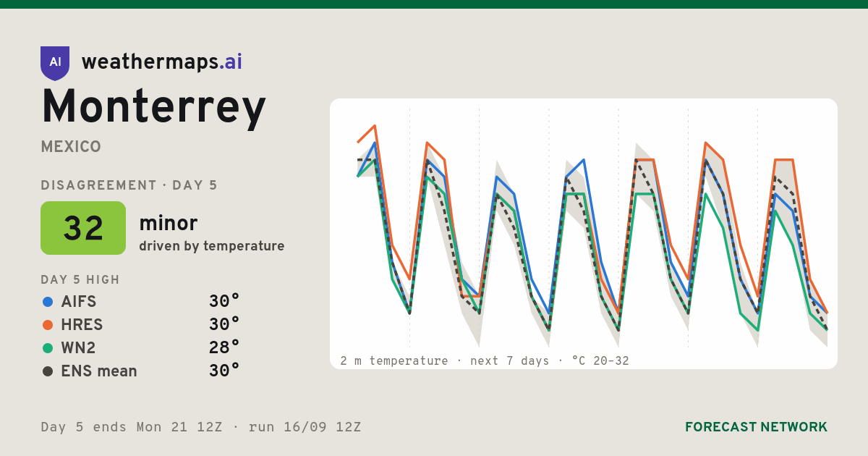Viewport: 868px width, 456px height.
Task: Click the 2 m temperature chart caption
Action: tap(485, 360)
